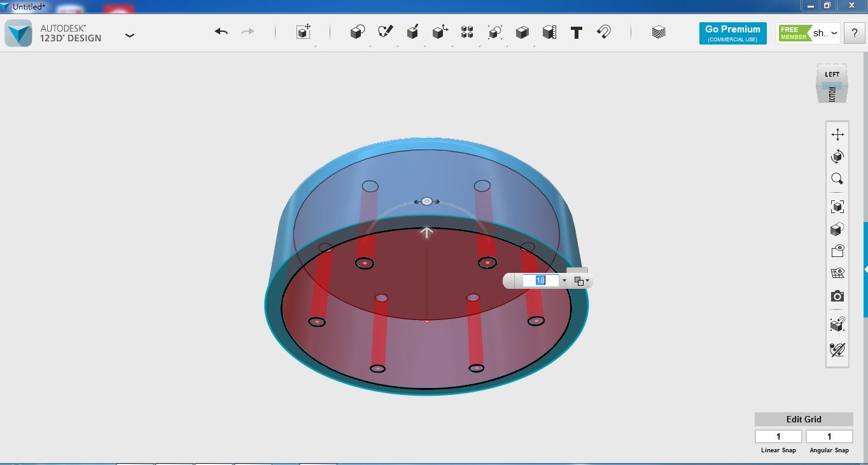Screen dimensions: 868x465
Task: Open the Combine tools menu
Action: click(522, 32)
